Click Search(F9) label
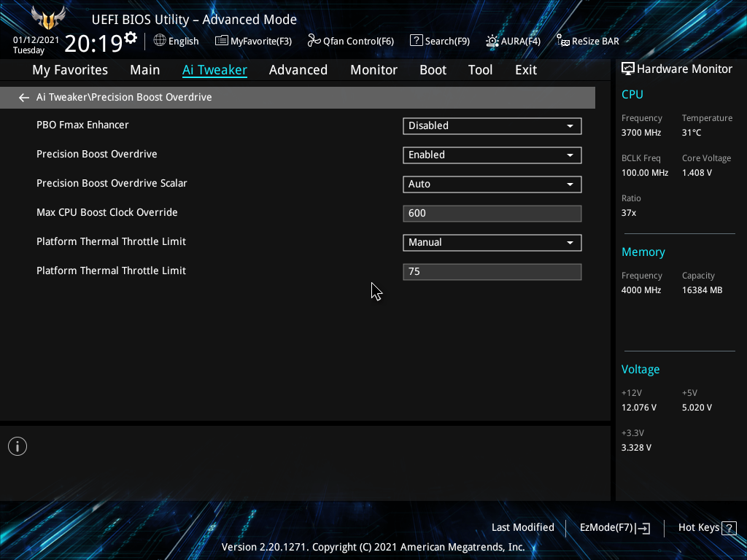747x560 pixels. (x=447, y=41)
